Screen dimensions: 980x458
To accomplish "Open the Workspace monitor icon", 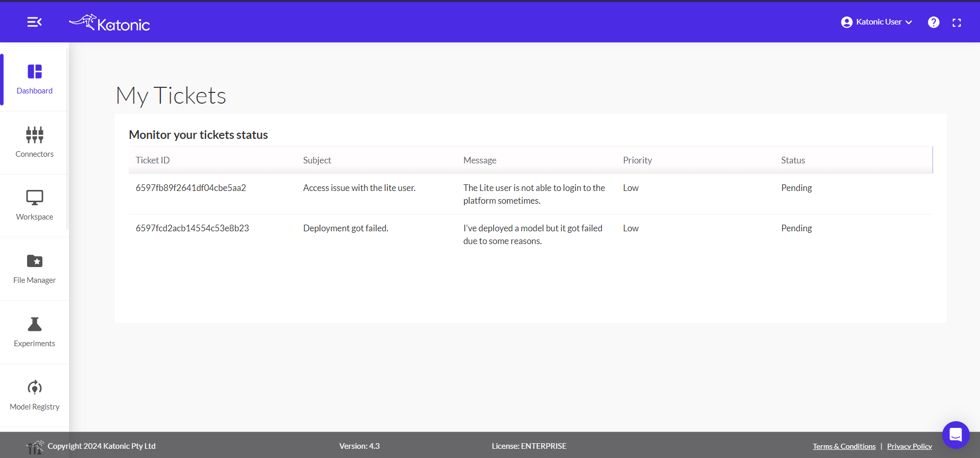I will (35, 198).
